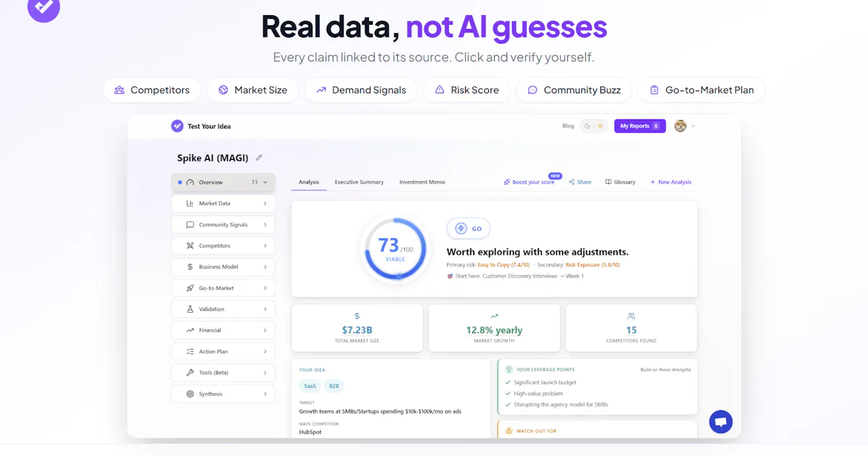
Task: Click the HubSpot main competitor text
Action: [x=310, y=432]
